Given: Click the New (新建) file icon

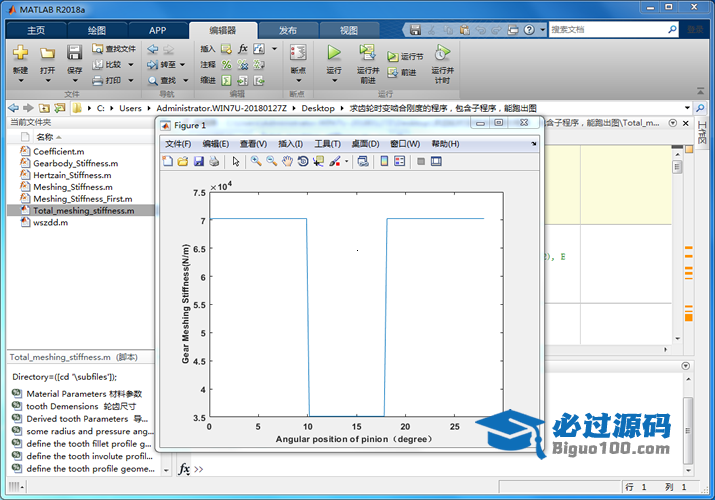Looking at the screenshot, I should tap(20, 53).
